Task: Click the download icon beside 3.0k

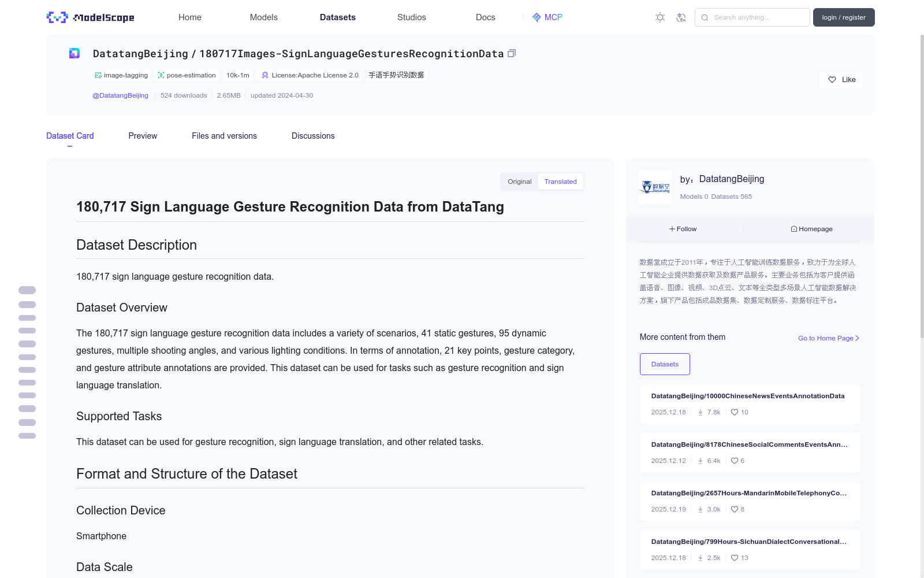Action: click(x=701, y=509)
